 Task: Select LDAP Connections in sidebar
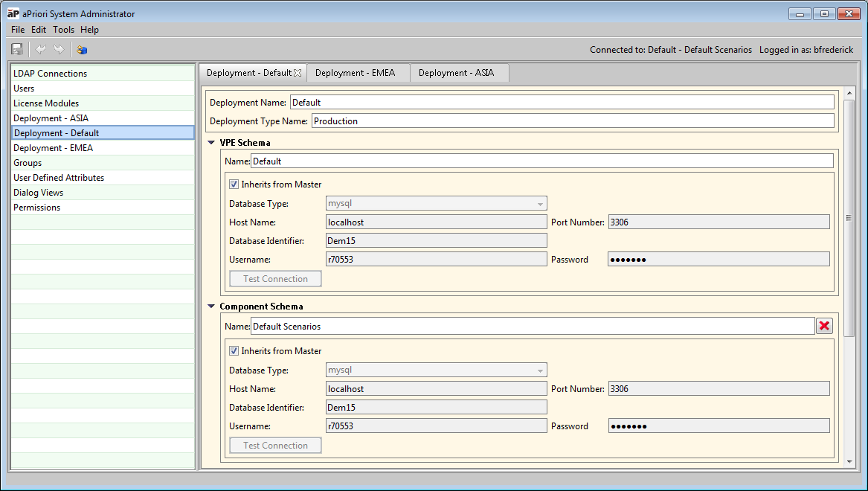point(103,73)
